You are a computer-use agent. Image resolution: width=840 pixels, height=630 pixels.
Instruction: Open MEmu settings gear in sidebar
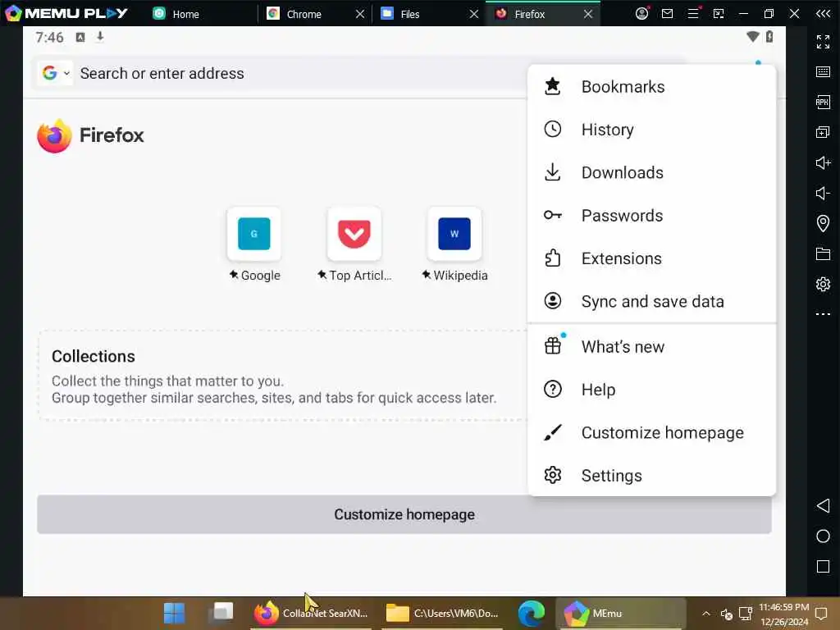pyautogui.click(x=823, y=284)
